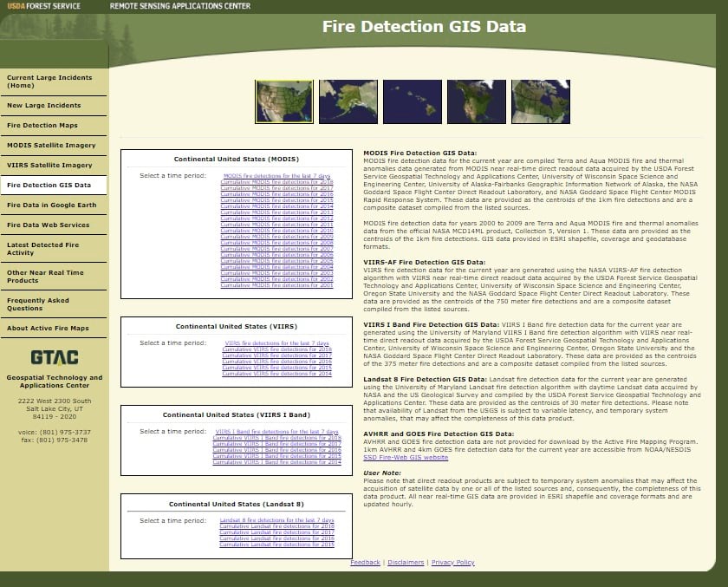Open Cumulative MODIS fire detections for 2012
Viewport: 728px width, 587px height.
(276, 218)
